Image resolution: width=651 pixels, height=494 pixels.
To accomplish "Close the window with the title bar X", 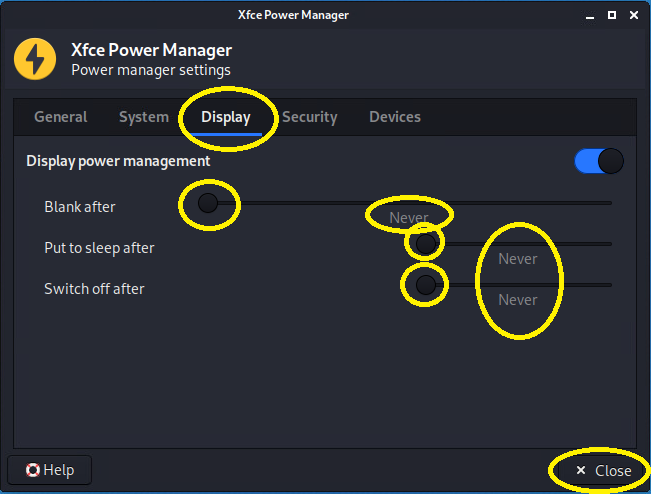I will tap(634, 15).
